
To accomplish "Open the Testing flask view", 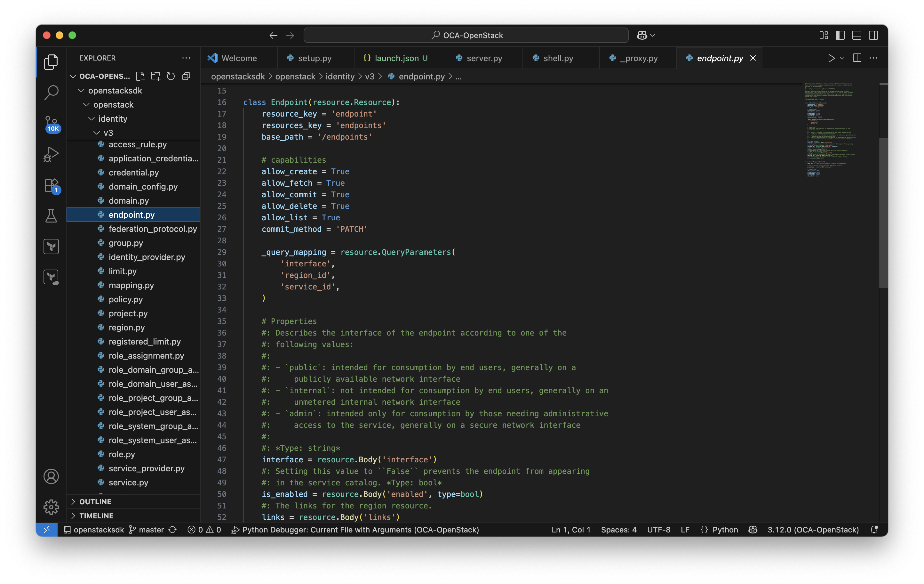I will (51, 216).
